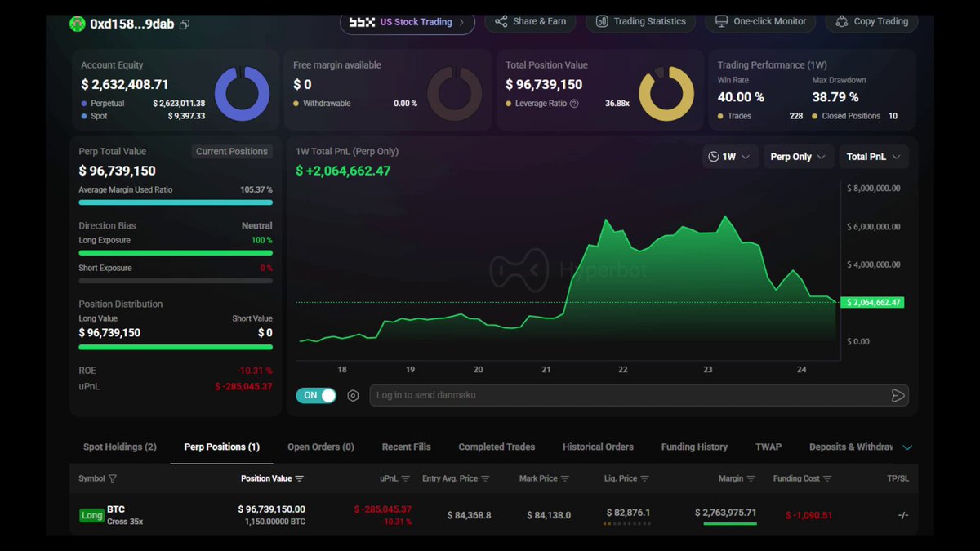The width and height of the screenshot is (980, 551).
Task: Expand the Perp Only dropdown
Action: click(x=798, y=157)
